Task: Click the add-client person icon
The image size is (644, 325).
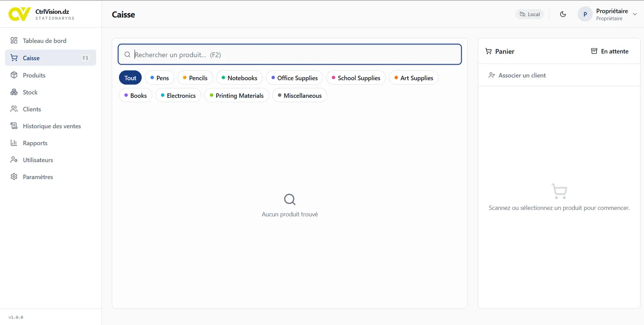Action: [492, 75]
